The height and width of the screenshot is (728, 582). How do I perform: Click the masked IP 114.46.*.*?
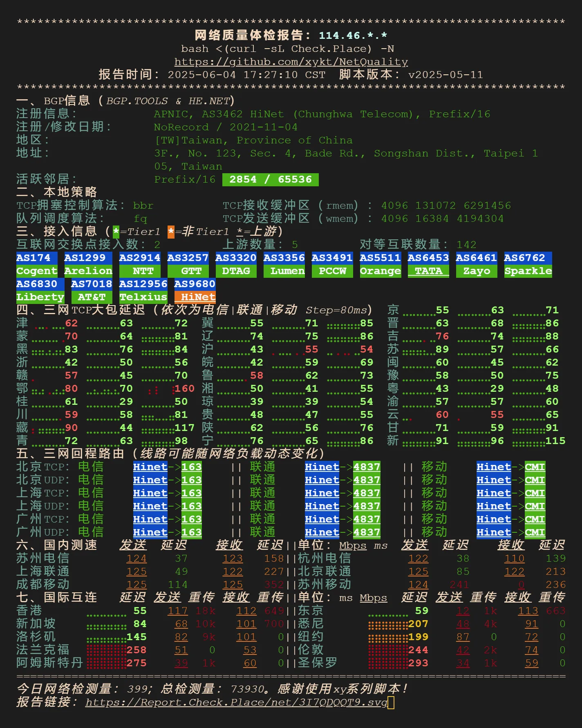[x=353, y=36]
